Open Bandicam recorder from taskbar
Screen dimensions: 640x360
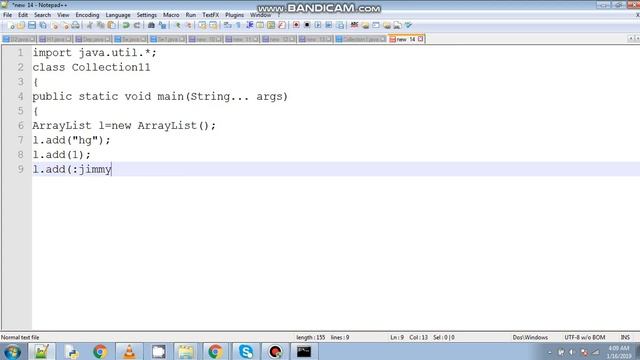[275, 352]
